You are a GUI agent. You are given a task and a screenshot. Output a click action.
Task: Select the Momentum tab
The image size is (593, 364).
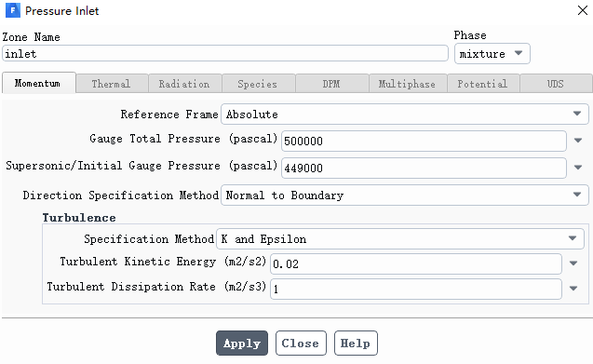(x=38, y=83)
